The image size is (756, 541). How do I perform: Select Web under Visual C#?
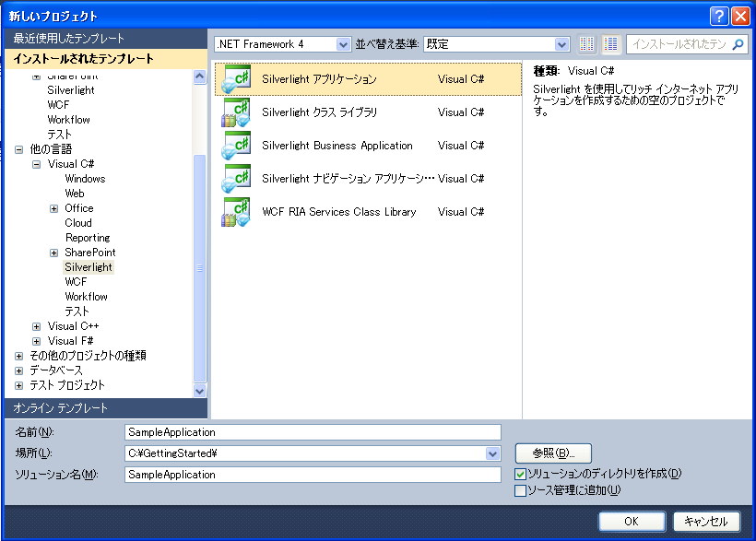click(x=75, y=194)
